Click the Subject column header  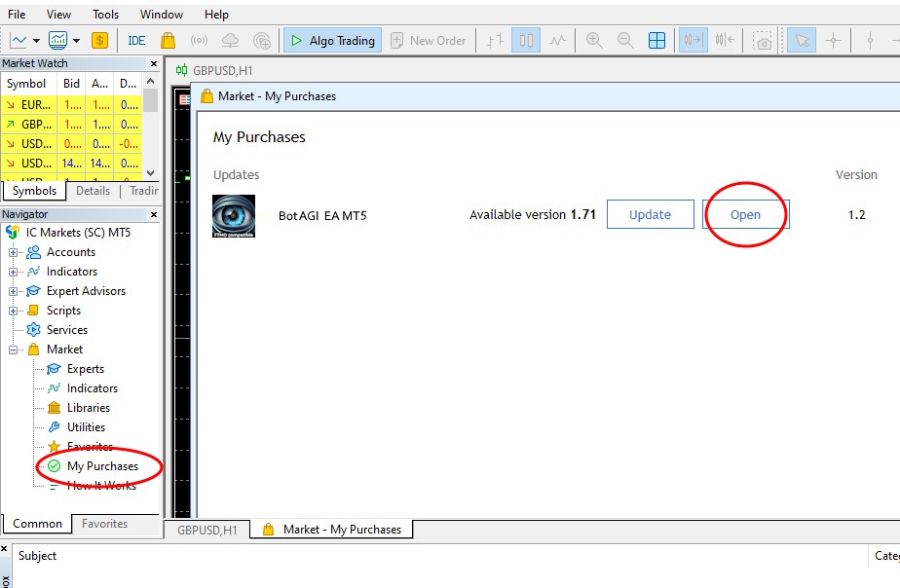pyautogui.click(x=37, y=556)
